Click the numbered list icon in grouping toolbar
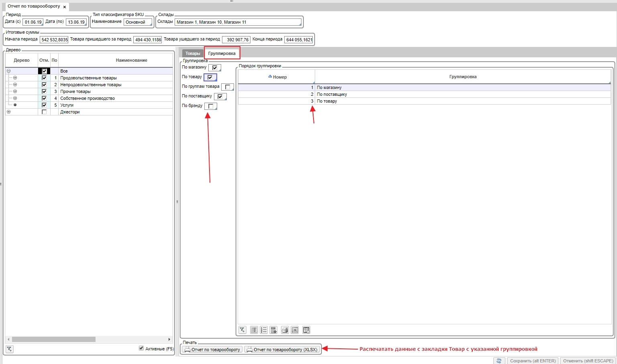 [264, 330]
